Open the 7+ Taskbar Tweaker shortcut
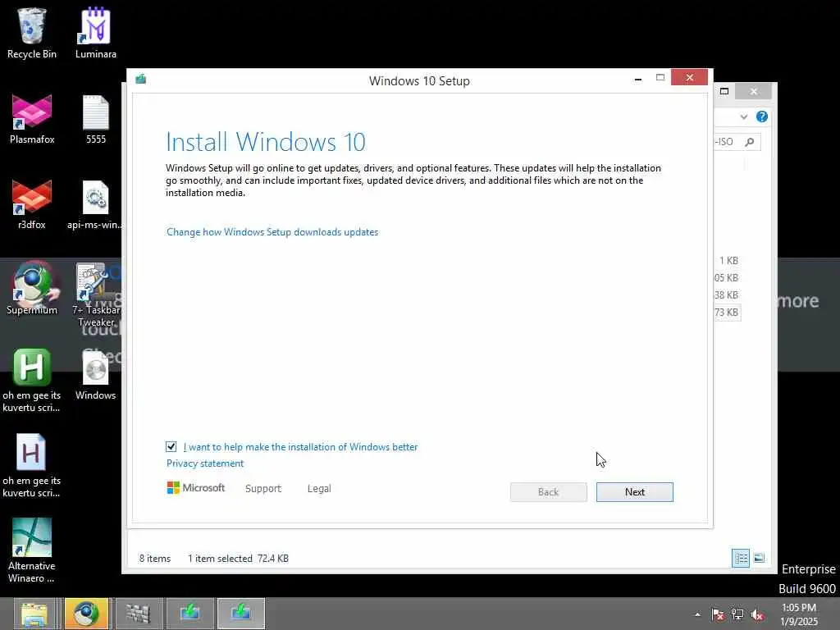The height and width of the screenshot is (630, 840). 96,294
